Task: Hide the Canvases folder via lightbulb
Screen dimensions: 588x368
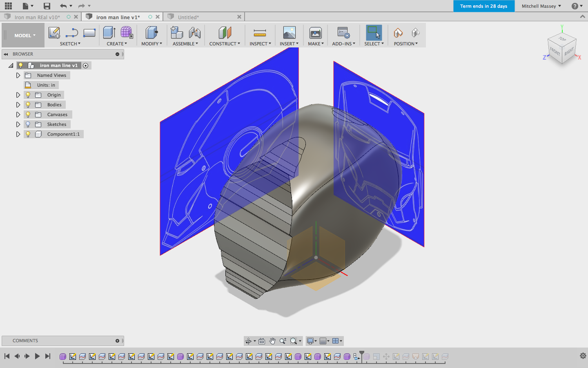Action: 28,114
